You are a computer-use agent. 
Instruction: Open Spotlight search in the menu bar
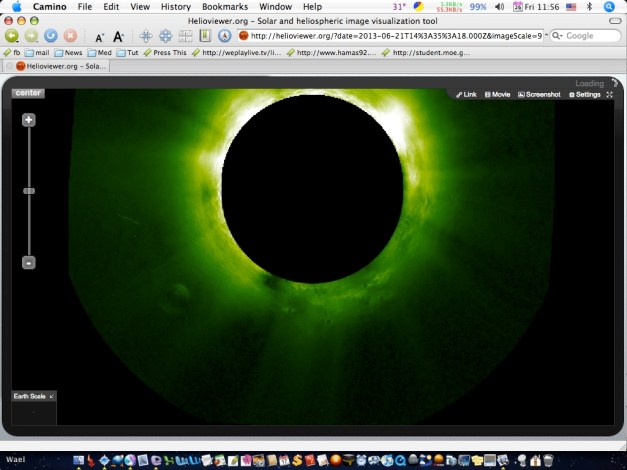click(609, 7)
